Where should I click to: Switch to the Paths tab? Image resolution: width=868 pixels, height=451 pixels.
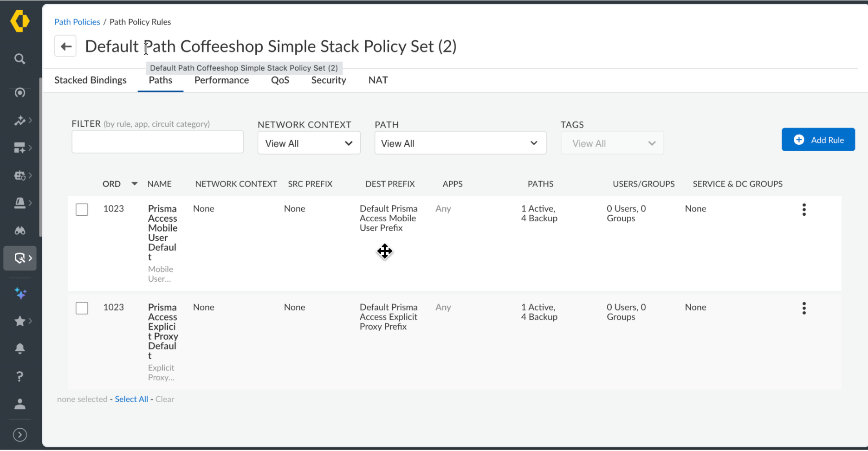(x=161, y=80)
